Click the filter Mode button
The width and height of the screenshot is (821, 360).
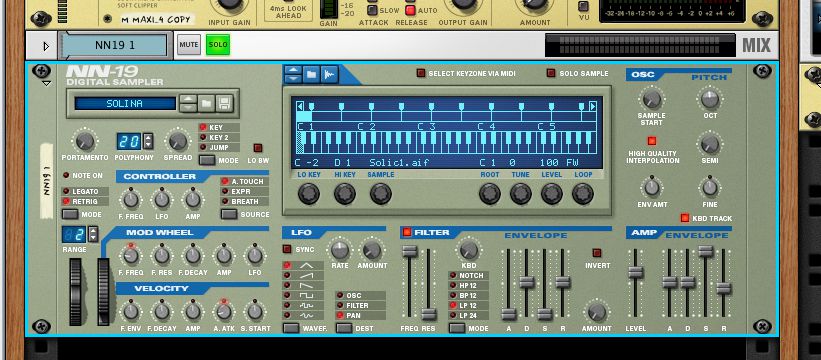click(x=457, y=328)
